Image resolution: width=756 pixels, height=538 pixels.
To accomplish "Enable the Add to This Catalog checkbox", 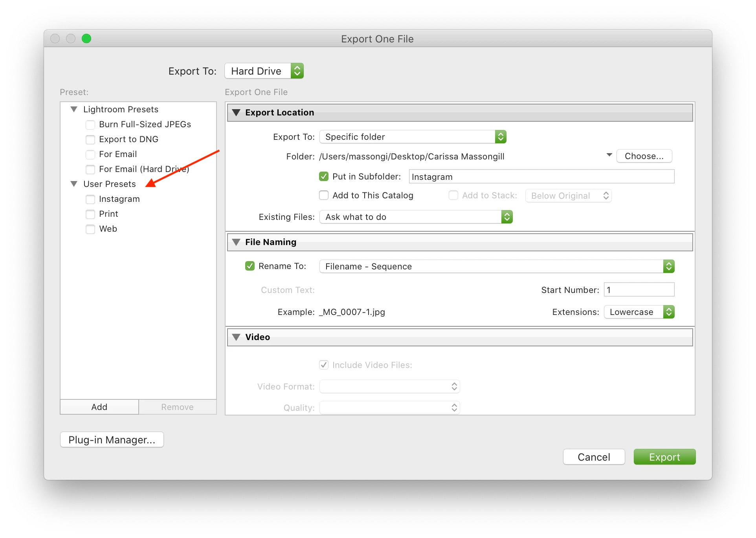I will (324, 196).
